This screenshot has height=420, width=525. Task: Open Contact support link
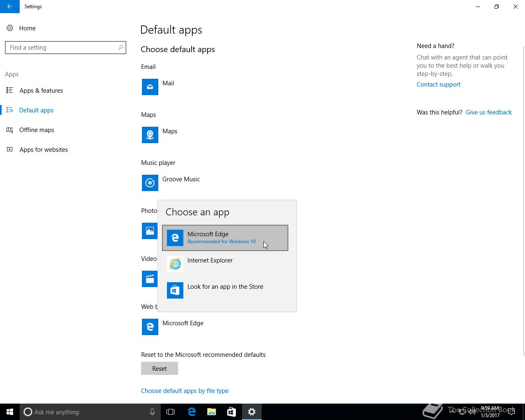(x=438, y=84)
